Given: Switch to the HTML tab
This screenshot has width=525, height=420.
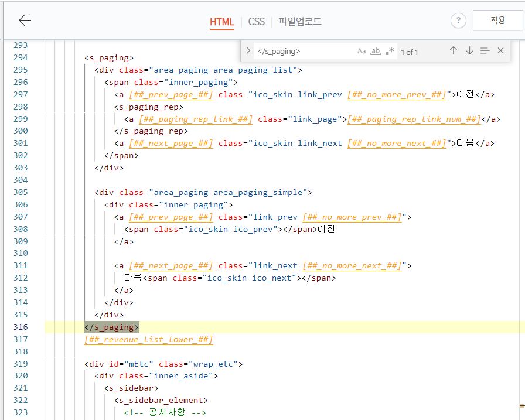Looking at the screenshot, I should coord(221,22).
